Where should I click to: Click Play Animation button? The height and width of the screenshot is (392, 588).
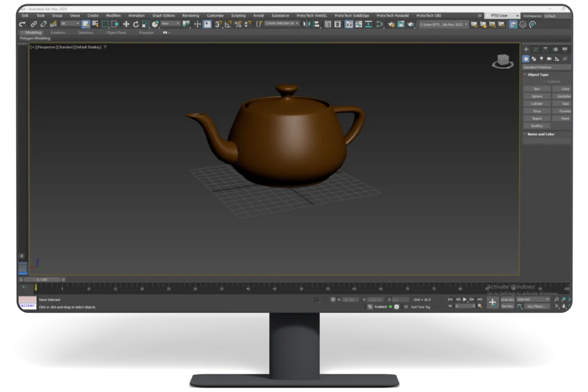465,300
